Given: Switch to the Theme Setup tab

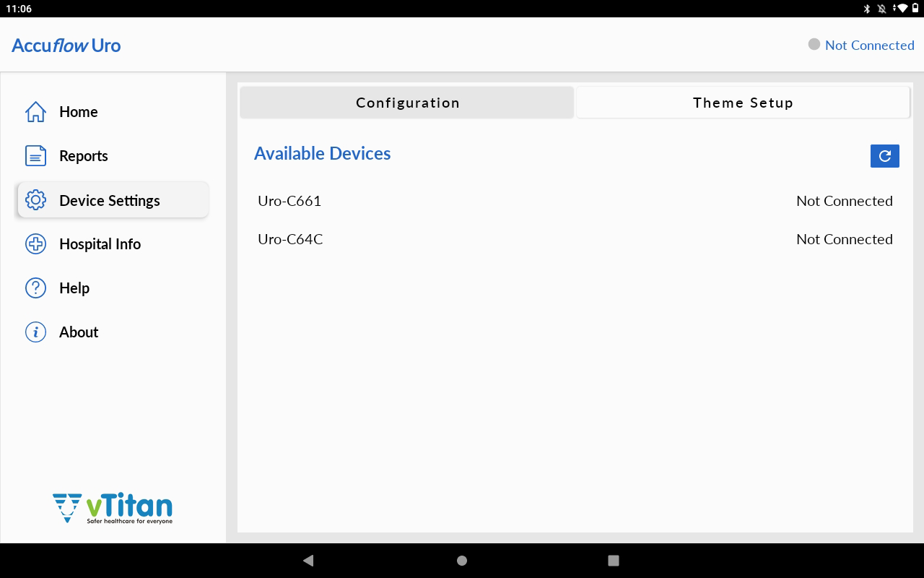Looking at the screenshot, I should pyautogui.click(x=743, y=103).
